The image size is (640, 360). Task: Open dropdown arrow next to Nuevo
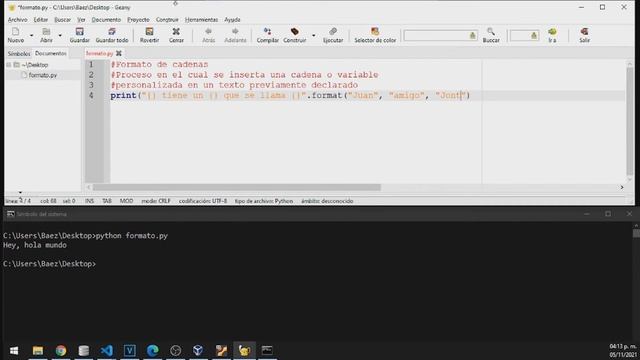(x=31, y=36)
